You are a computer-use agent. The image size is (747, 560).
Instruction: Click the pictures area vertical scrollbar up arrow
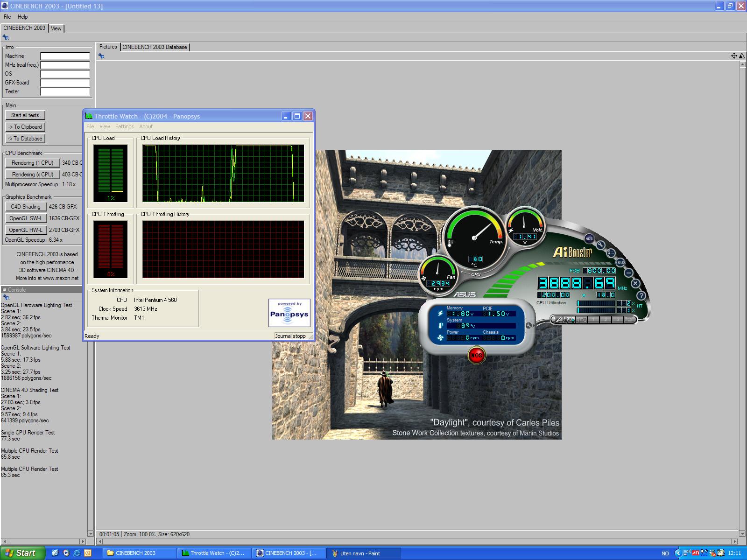point(742,64)
